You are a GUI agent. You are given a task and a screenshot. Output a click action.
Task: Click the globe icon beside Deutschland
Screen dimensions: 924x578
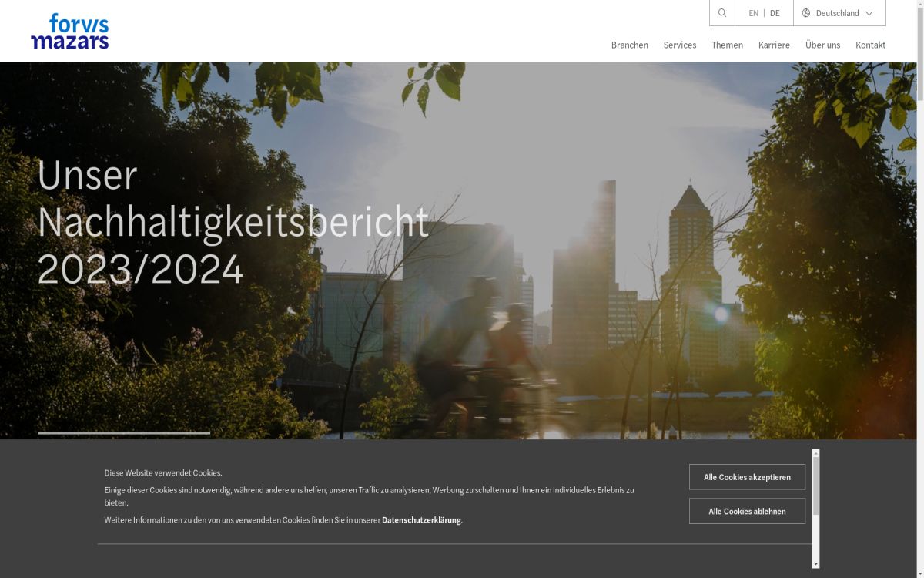[x=805, y=12]
